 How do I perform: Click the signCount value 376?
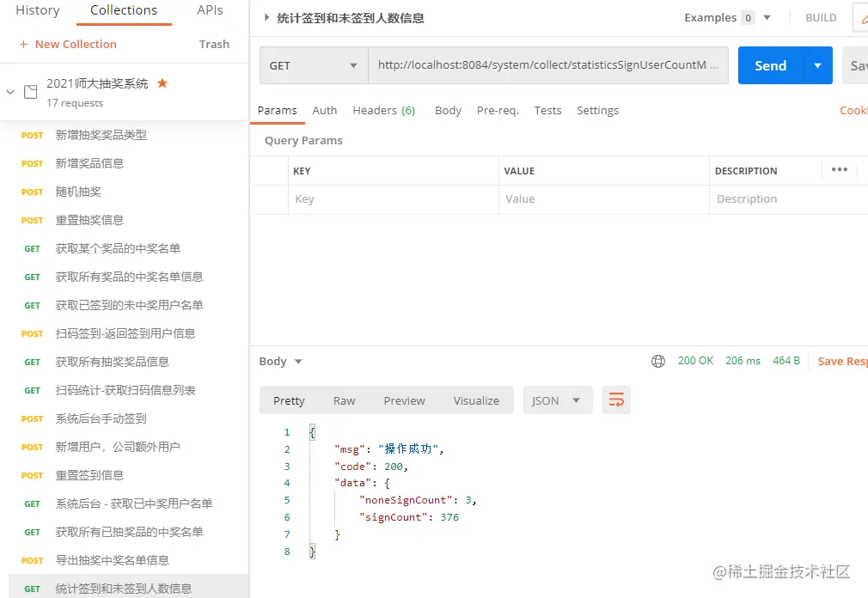click(449, 517)
